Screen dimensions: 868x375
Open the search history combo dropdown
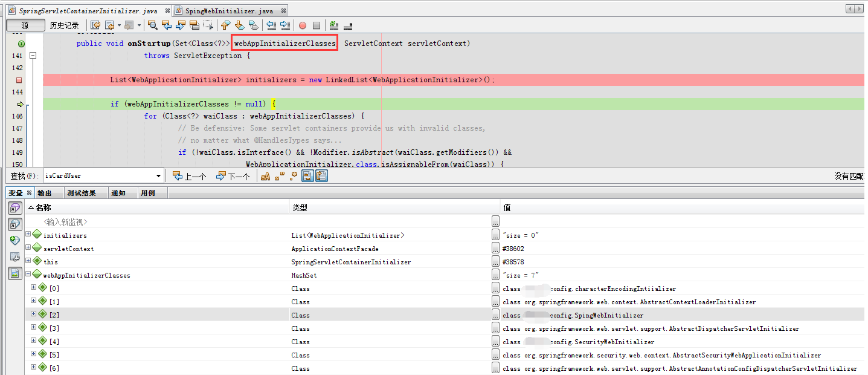point(159,176)
